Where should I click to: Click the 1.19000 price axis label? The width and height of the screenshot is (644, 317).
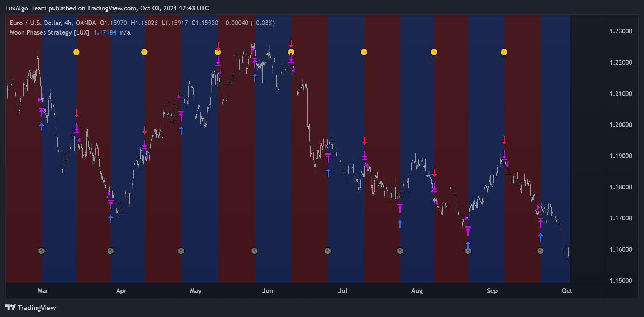tap(621, 156)
